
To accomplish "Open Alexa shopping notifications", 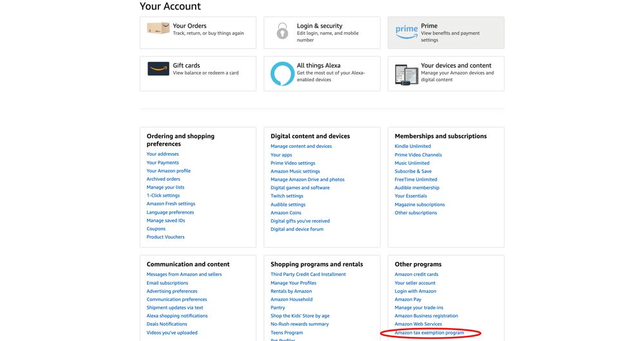I will [x=176, y=316].
